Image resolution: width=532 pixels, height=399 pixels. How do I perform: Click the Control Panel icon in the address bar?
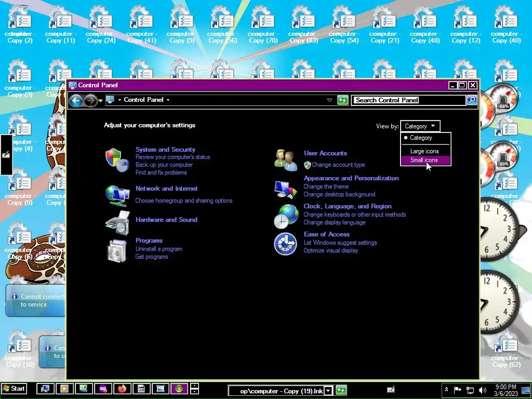110,99
